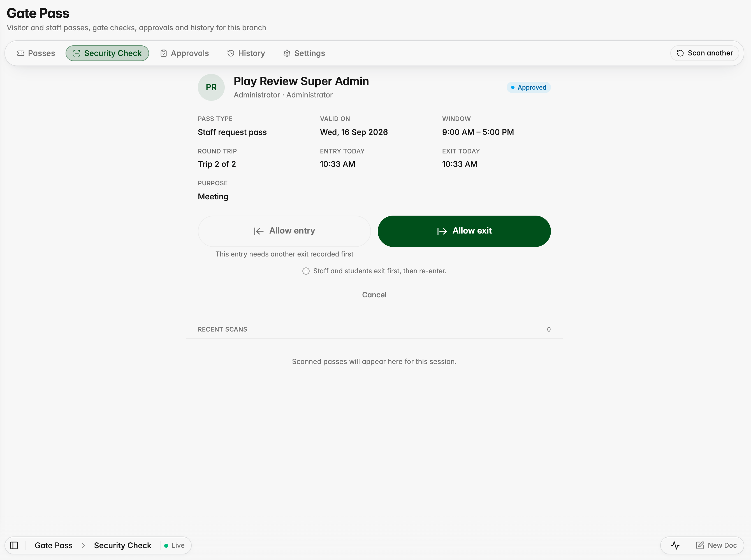Viewport: 751px width, 560px height.
Task: Switch to the Approvals tab
Action: (185, 53)
